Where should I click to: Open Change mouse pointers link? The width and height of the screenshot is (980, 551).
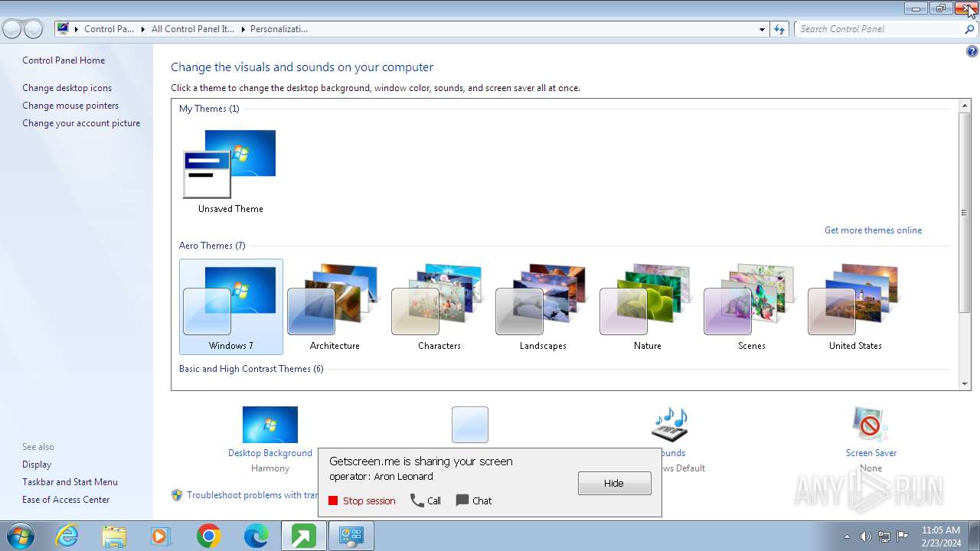[70, 106]
